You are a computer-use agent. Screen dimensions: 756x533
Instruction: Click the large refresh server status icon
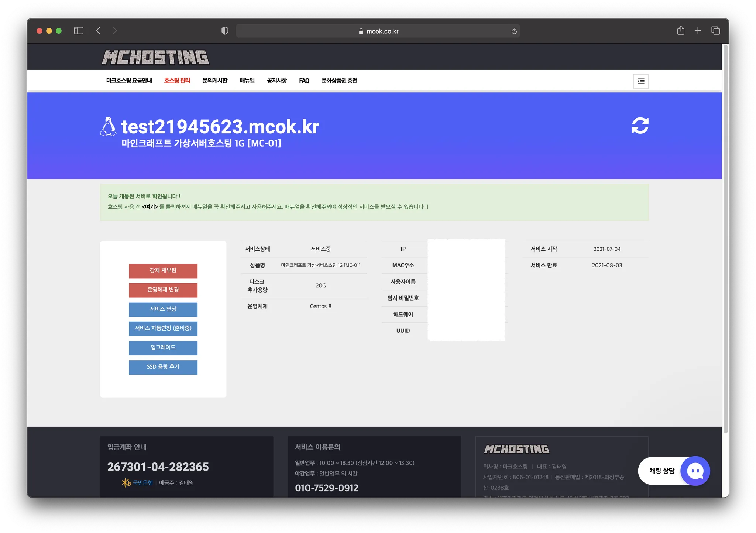click(640, 126)
